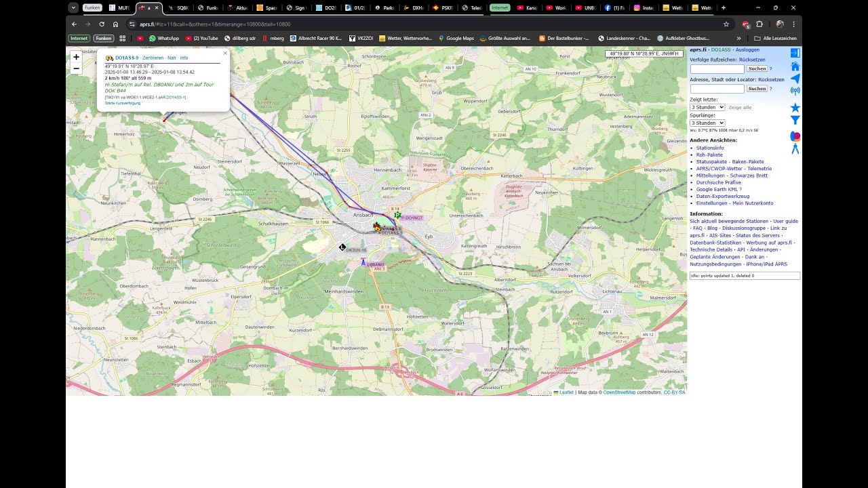This screenshot has height=488, width=868.
Task: Click the blue compass measuring tool icon
Action: [x=795, y=149]
